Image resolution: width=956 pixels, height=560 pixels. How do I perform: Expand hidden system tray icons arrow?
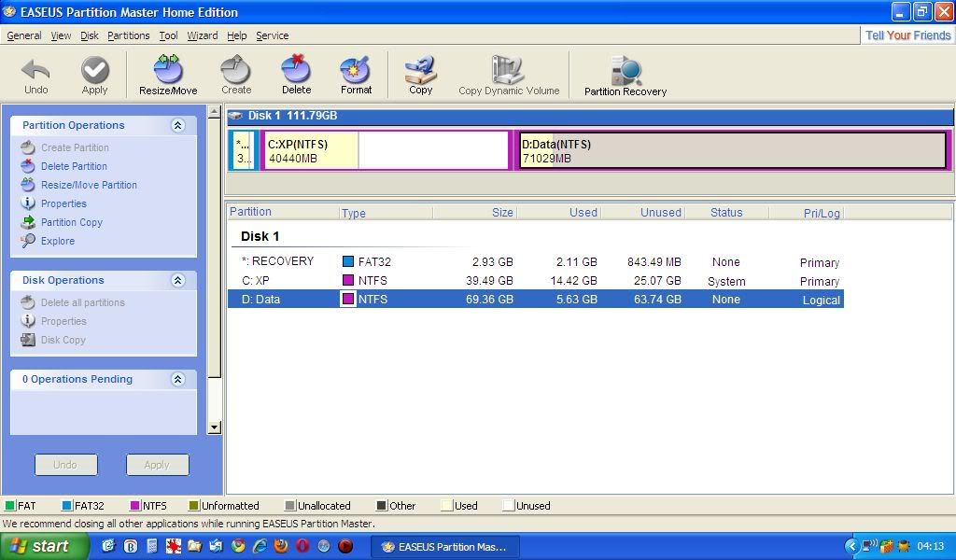tap(851, 547)
